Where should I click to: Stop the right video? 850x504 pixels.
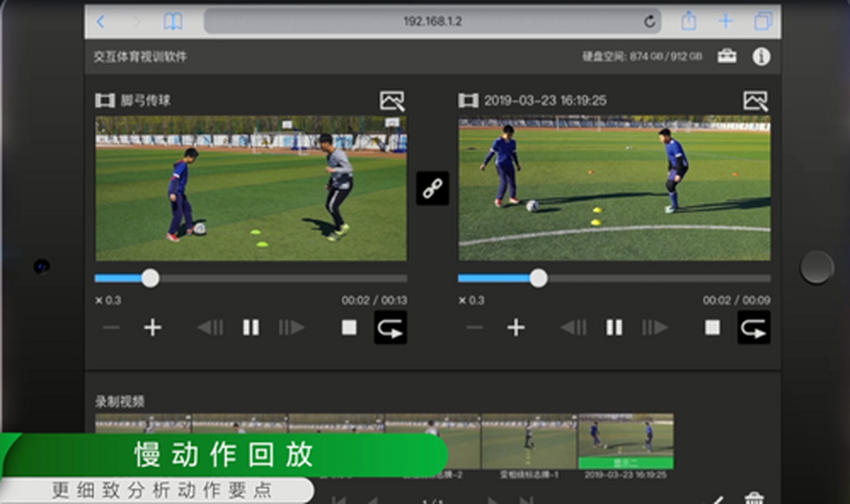[713, 327]
